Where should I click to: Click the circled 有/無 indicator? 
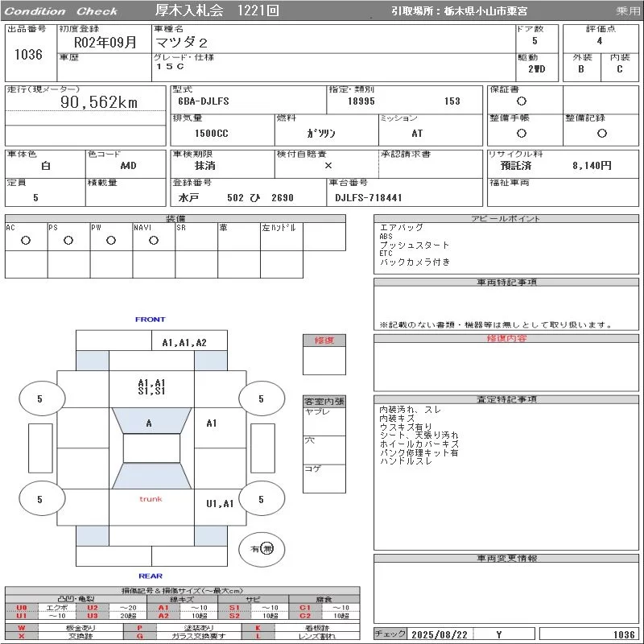click(x=262, y=549)
